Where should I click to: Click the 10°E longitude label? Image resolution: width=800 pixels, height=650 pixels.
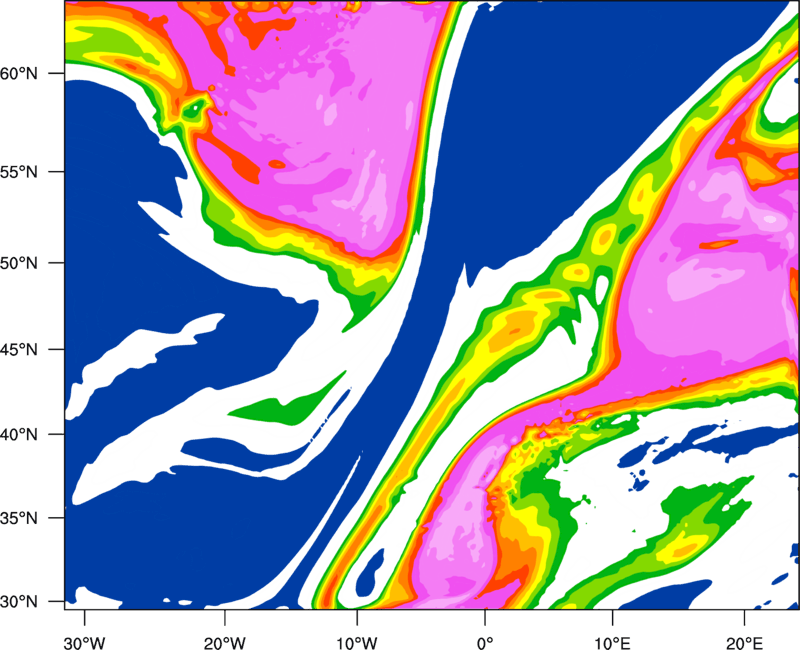coord(612,643)
